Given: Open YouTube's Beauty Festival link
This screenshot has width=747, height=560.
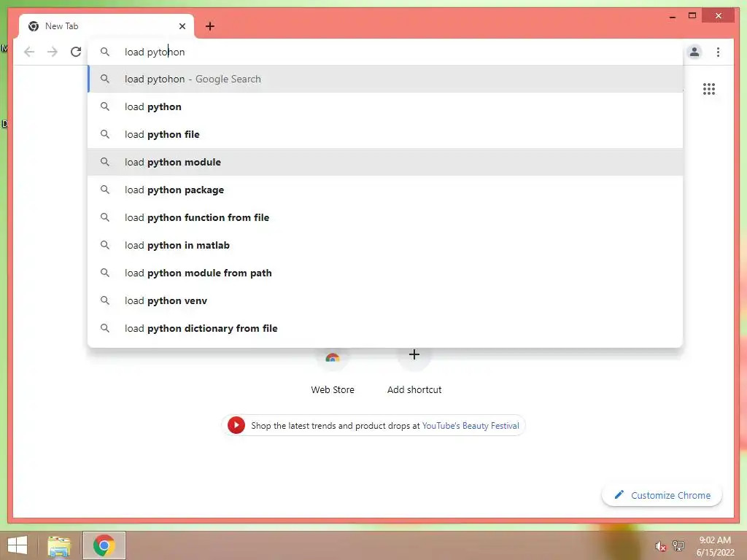Looking at the screenshot, I should pyautogui.click(x=471, y=426).
